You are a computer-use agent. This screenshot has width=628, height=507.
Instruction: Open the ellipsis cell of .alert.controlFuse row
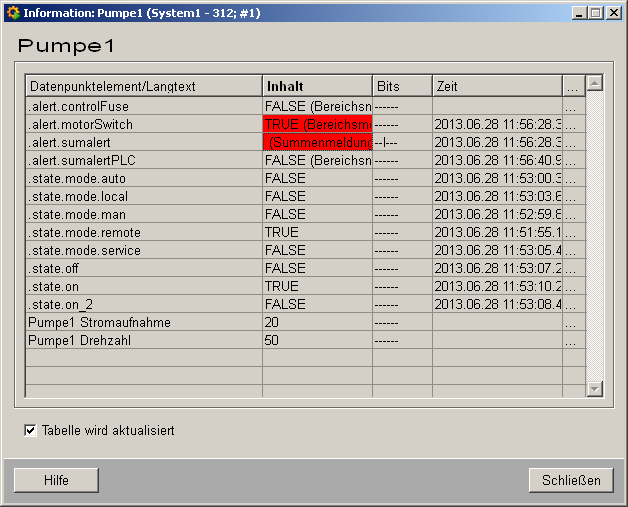point(574,106)
